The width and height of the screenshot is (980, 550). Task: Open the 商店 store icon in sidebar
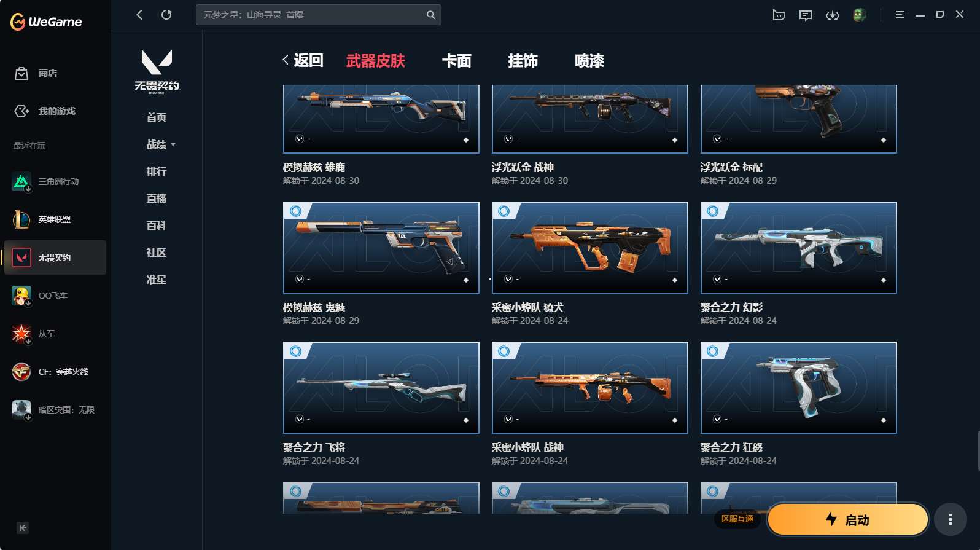(x=21, y=73)
